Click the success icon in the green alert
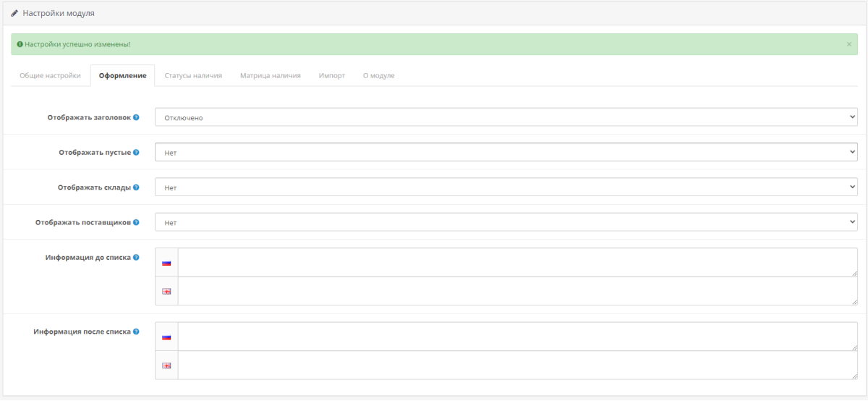 coord(20,44)
